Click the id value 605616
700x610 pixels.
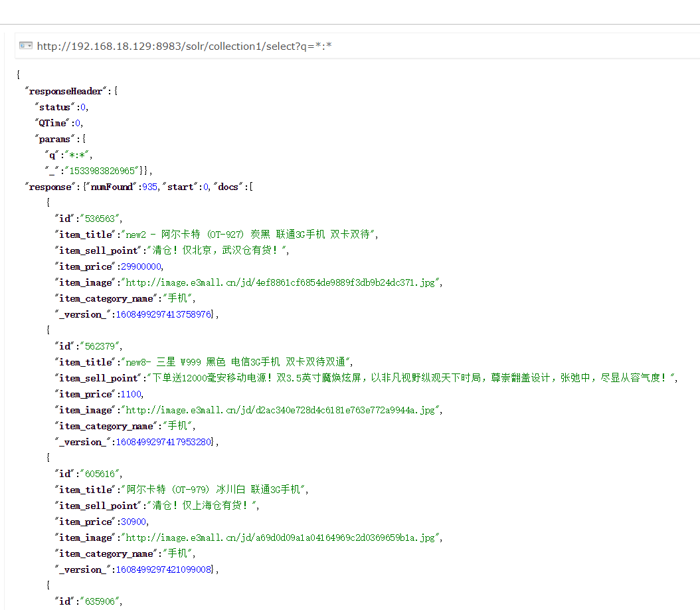tap(100, 474)
